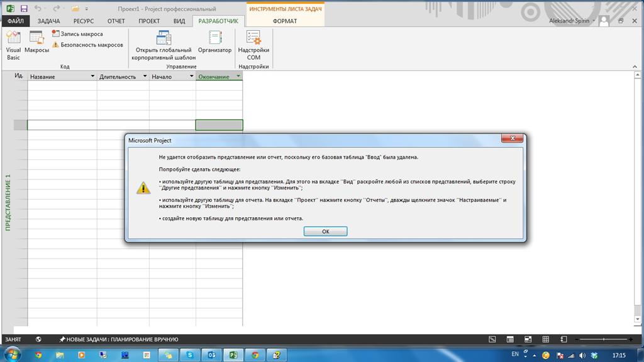Click Новые задачи: планирование вручную status
The image size is (644, 362).
click(119, 339)
